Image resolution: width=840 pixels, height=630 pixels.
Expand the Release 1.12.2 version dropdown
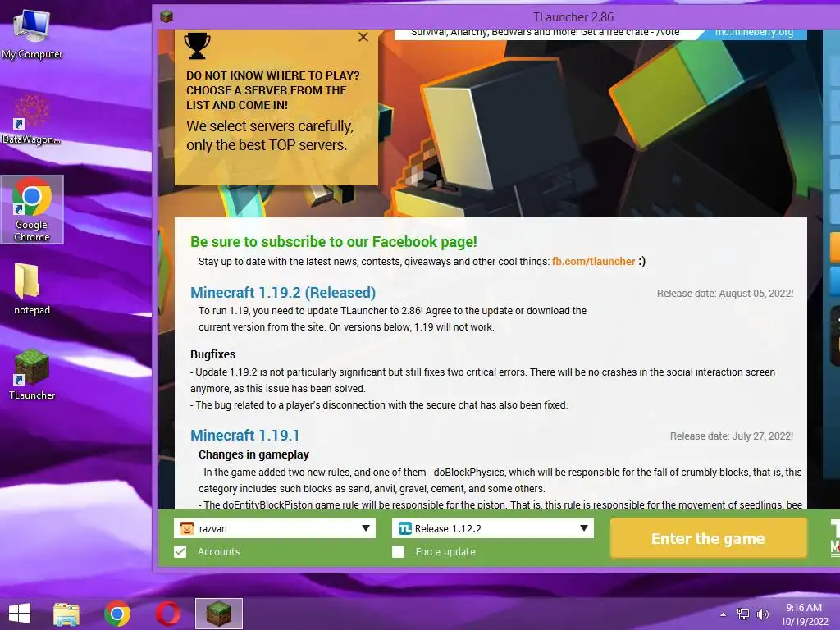coord(584,528)
